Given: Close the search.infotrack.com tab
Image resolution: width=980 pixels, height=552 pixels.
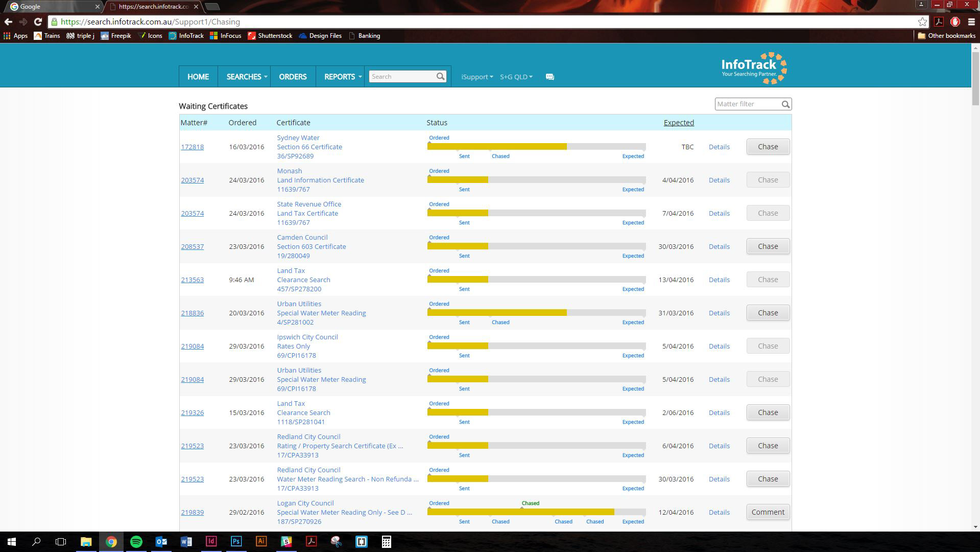Looking at the screenshot, I should [196, 7].
